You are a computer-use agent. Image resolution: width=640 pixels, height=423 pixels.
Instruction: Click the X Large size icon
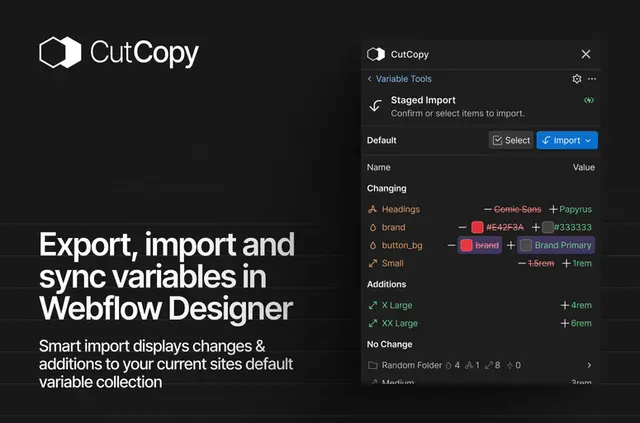tap(372, 305)
